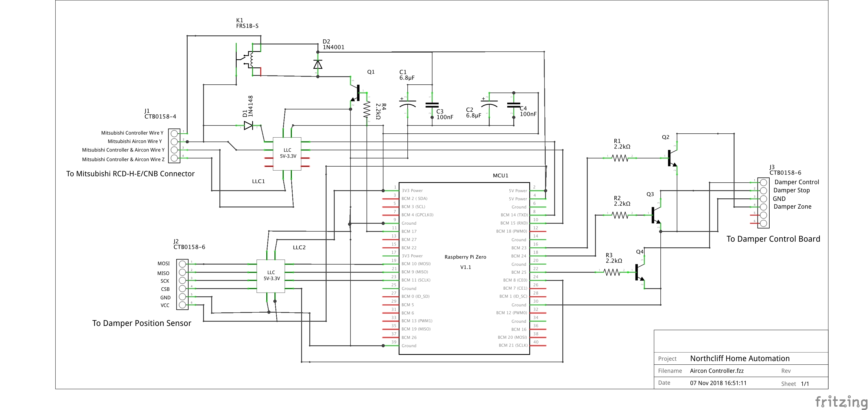868x410 pixels.
Task: Click 'To Mitsubishi RCD-H-E/CNB Connector' caption
Action: click(x=130, y=174)
